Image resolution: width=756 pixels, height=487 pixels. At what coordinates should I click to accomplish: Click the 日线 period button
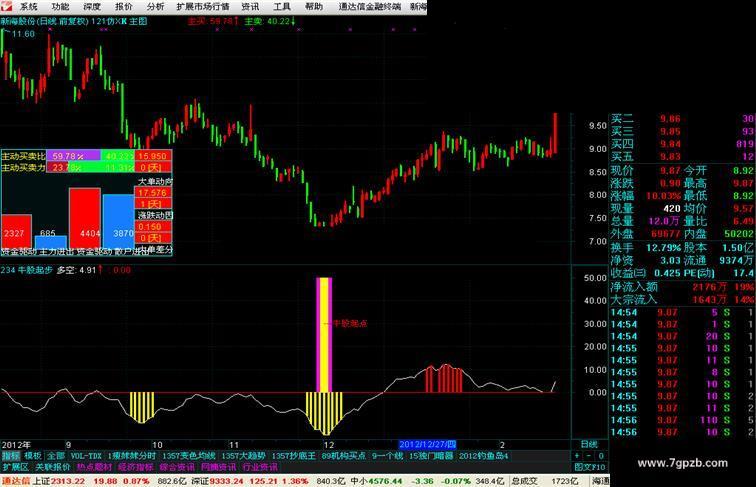pos(589,444)
